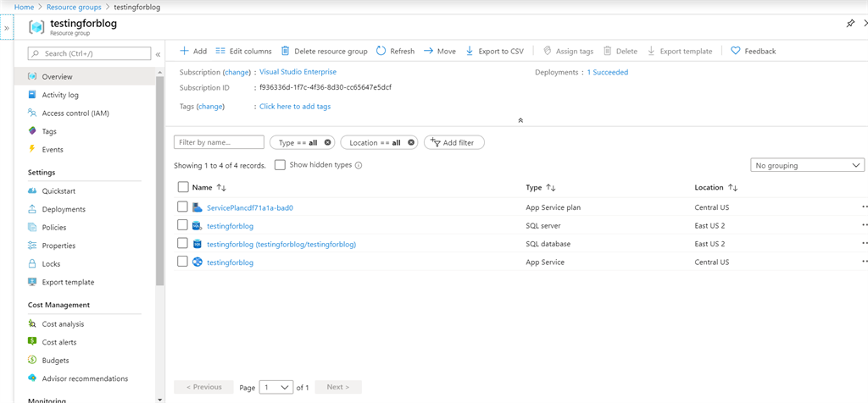
Task: Click the Export template sidebar icon
Action: (x=32, y=282)
